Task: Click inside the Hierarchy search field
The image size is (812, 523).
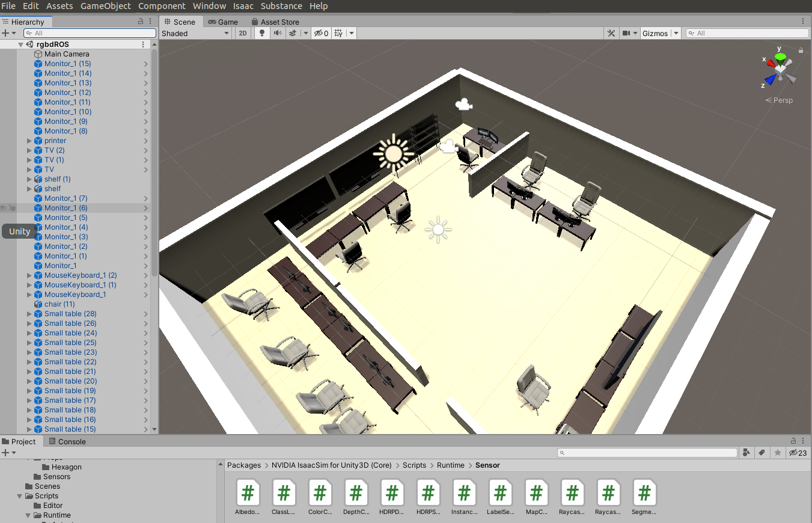Action: click(x=89, y=32)
